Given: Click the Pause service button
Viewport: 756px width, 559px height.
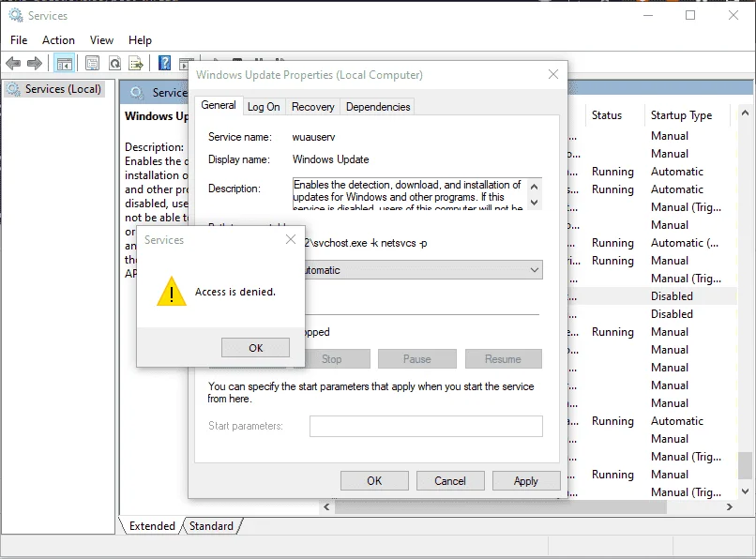Looking at the screenshot, I should pyautogui.click(x=417, y=359).
